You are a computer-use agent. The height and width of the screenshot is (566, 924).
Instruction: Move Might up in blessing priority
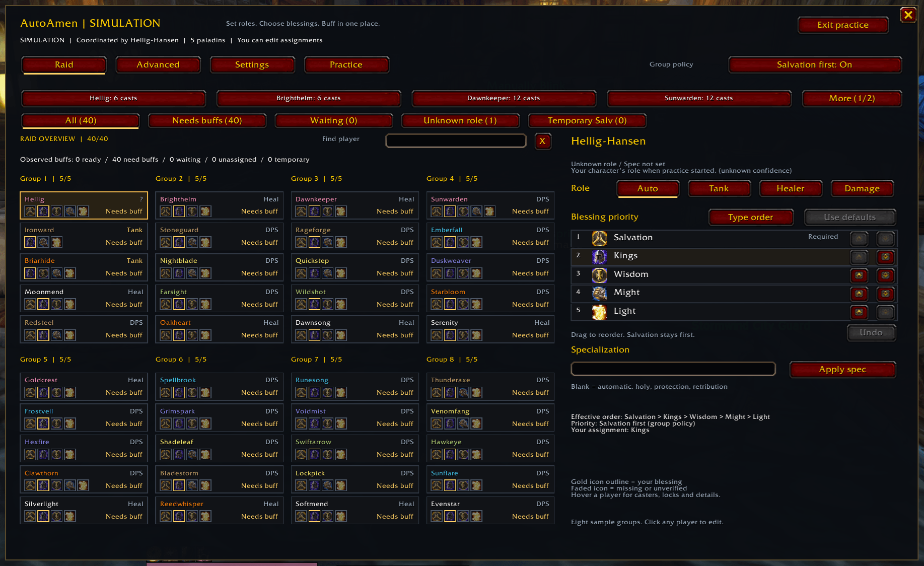859,294
